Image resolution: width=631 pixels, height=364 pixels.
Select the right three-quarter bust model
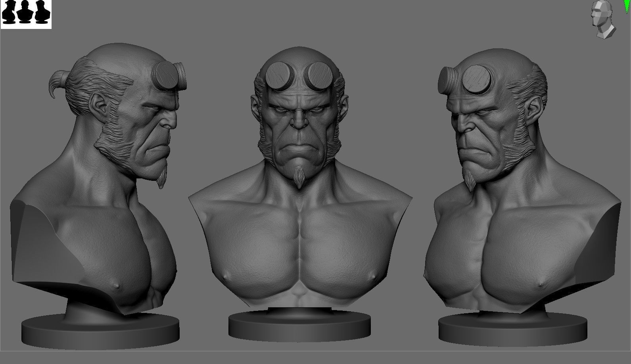coord(522,197)
